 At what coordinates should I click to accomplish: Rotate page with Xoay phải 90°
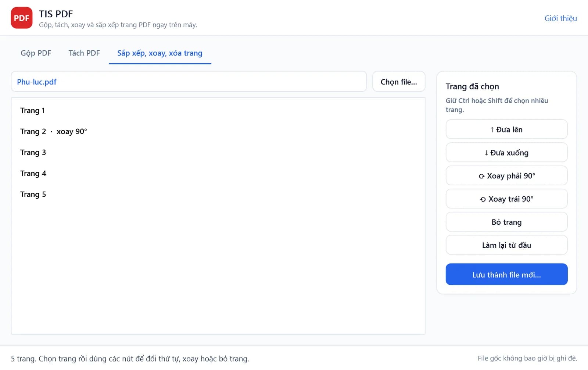coord(506,176)
